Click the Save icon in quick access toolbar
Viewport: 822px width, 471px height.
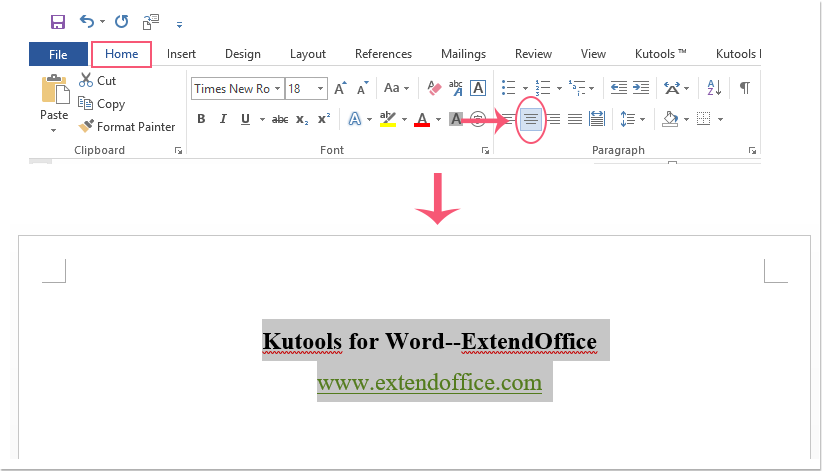tap(58, 21)
